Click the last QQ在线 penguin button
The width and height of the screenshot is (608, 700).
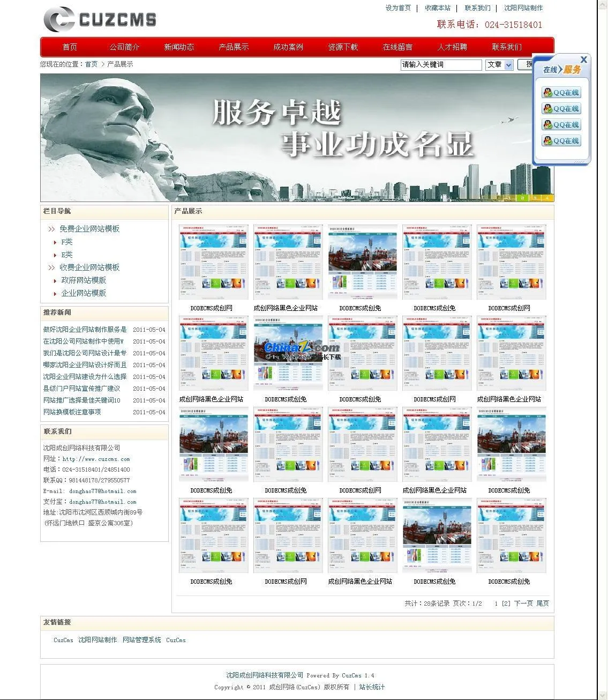561,141
